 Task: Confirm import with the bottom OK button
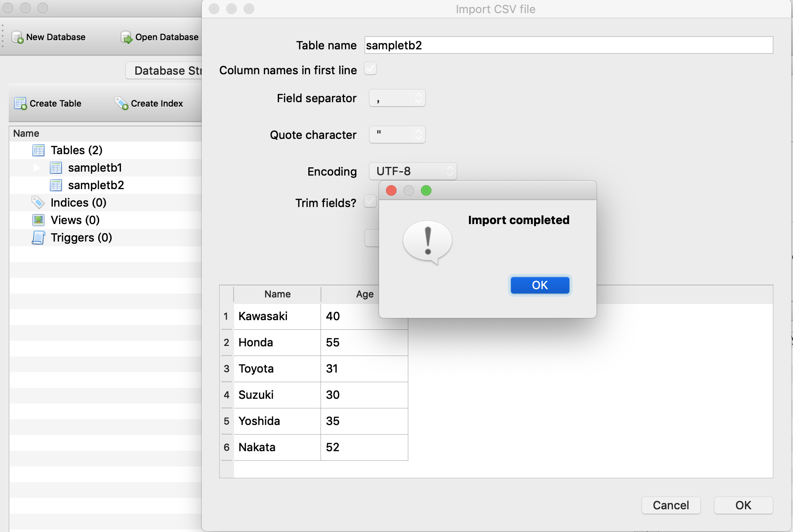click(x=743, y=505)
